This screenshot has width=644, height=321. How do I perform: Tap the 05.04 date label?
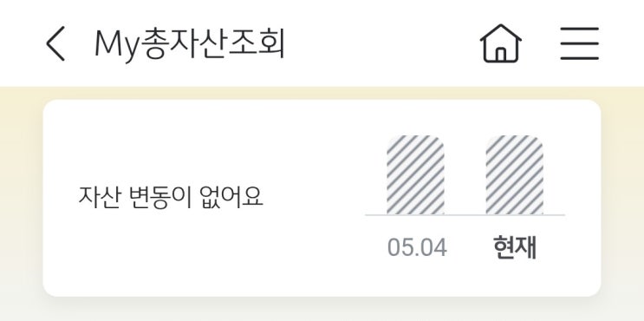[417, 248]
